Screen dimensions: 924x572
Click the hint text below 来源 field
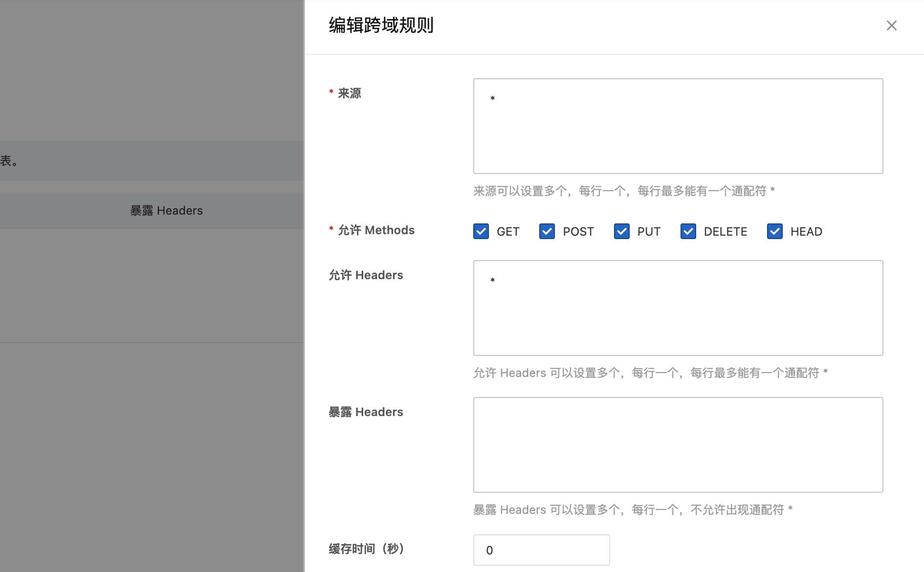coord(624,191)
